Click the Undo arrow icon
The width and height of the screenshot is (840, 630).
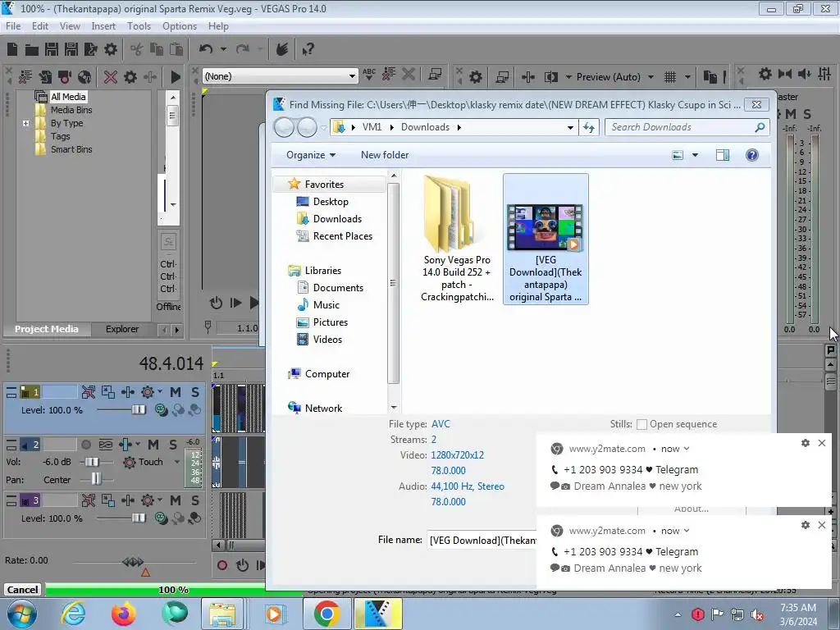click(x=206, y=49)
